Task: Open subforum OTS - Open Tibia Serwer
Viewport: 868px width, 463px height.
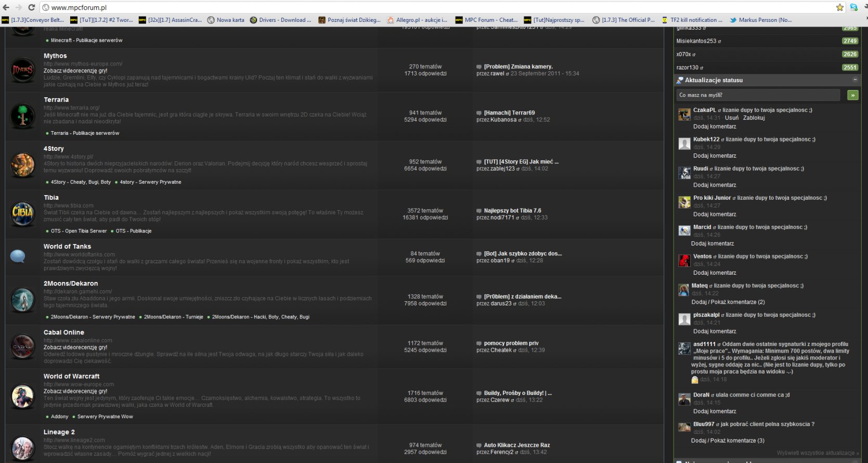Action: [79, 231]
